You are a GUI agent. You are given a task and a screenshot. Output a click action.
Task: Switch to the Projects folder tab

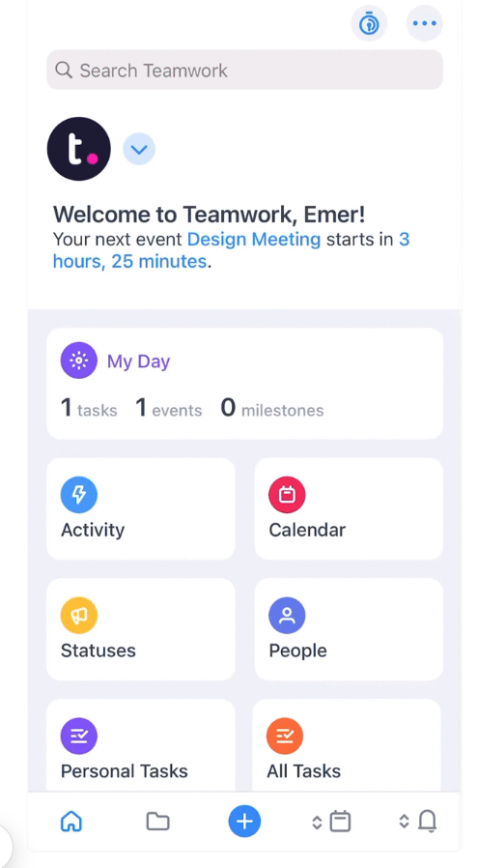[x=157, y=821]
